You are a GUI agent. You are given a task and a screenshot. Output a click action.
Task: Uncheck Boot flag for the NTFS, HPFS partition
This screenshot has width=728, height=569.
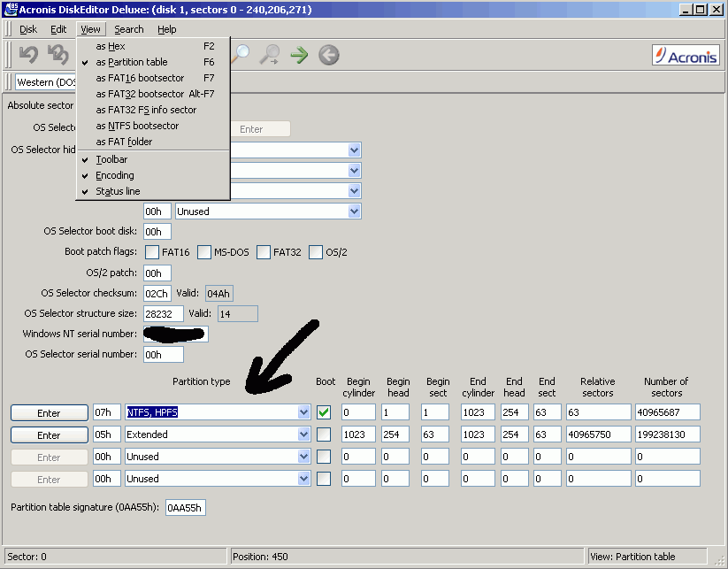click(324, 412)
